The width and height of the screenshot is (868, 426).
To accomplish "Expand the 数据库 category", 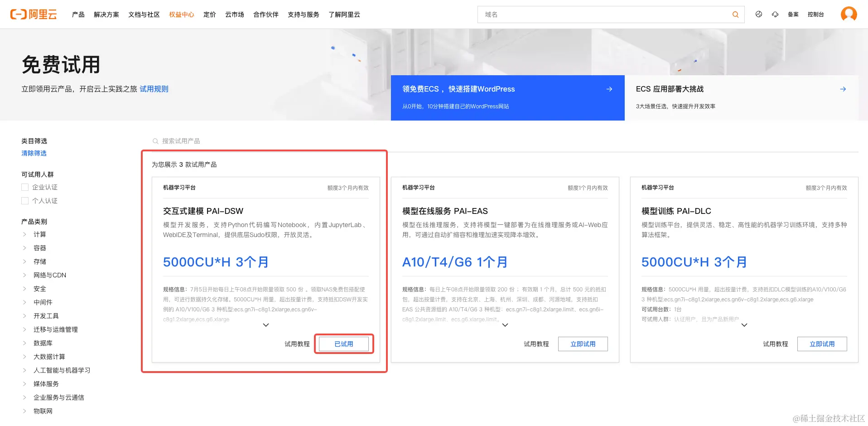I will [24, 343].
